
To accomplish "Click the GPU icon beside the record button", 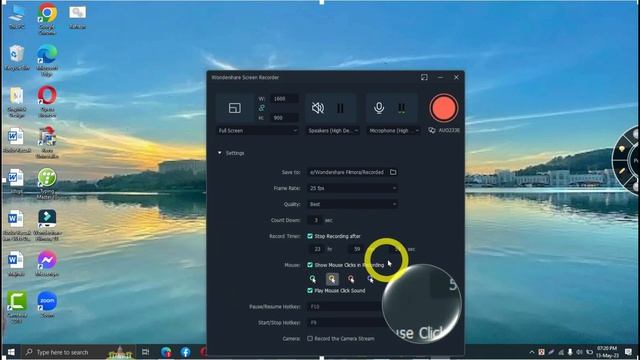I will click(x=432, y=130).
